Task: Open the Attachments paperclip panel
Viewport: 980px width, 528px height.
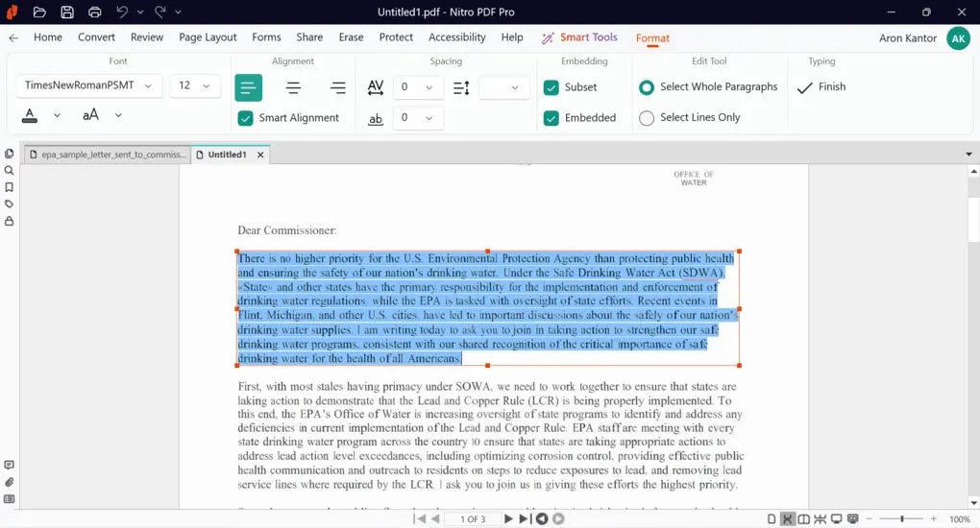Action: pos(10,482)
